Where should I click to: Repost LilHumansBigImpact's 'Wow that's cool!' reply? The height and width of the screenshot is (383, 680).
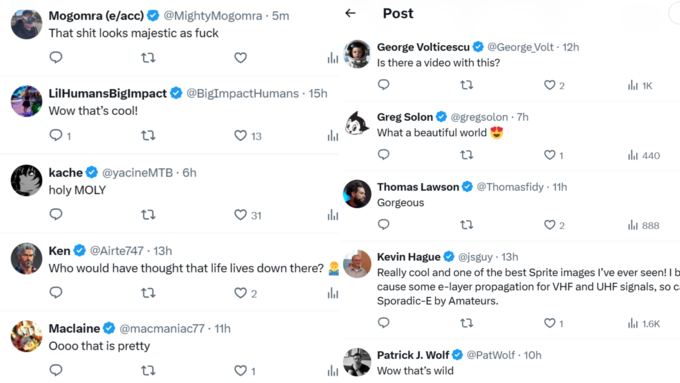[x=148, y=136]
